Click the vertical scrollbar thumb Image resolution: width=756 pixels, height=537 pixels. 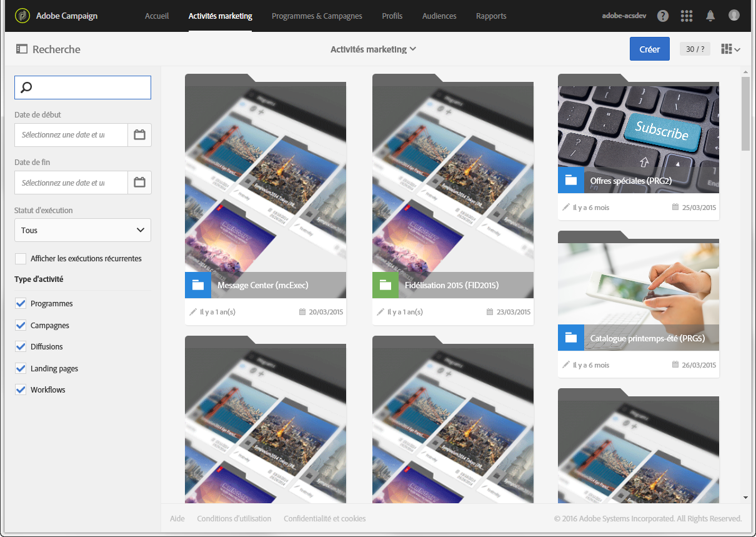745,114
